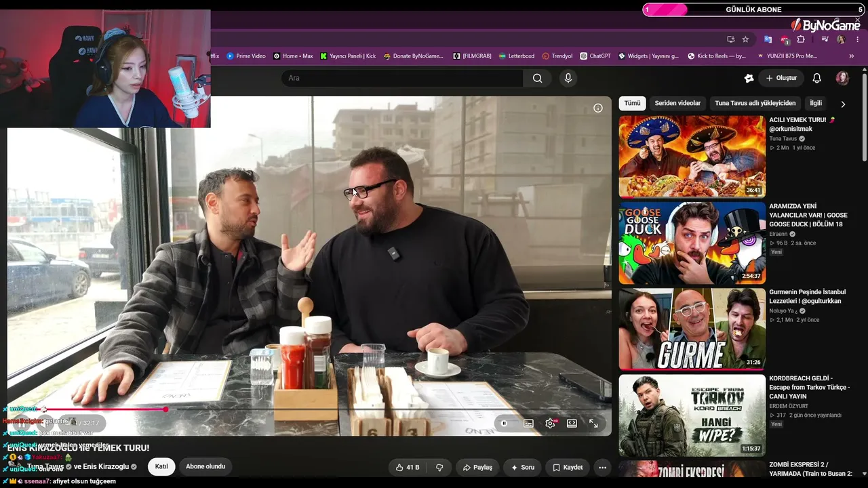Select Tuna Tavus adlı yükleyiciden chip
Image resolution: width=868 pixels, height=488 pixels.
pyautogui.click(x=755, y=103)
